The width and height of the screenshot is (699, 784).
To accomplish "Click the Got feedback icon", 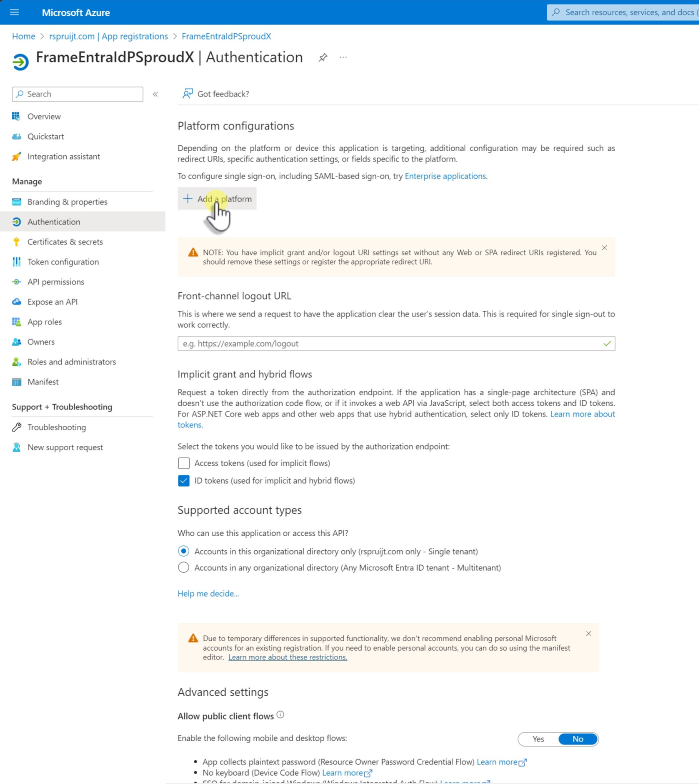I will [x=187, y=94].
